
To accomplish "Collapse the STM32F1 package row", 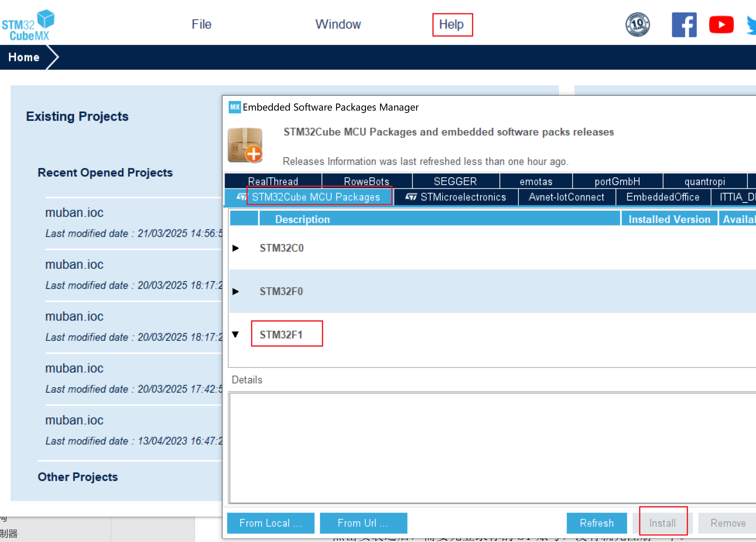I will (236, 334).
